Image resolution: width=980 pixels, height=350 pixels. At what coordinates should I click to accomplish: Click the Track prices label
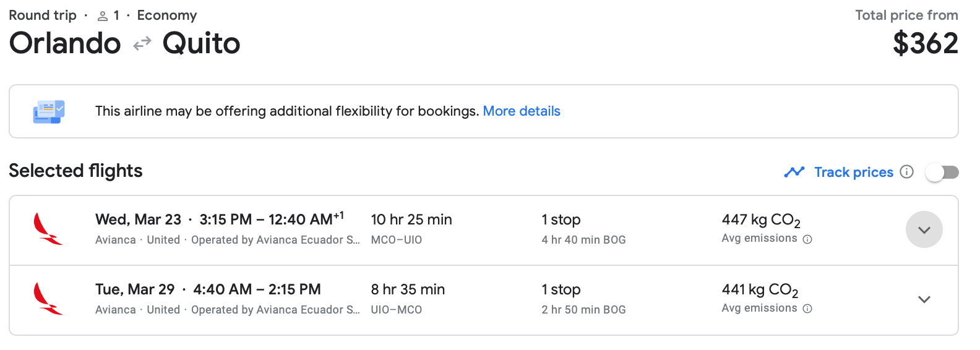coord(853,172)
